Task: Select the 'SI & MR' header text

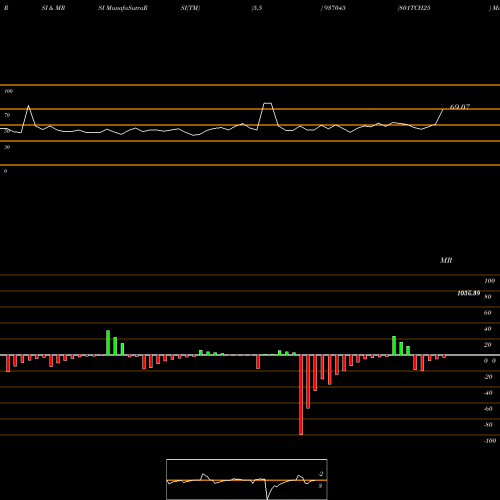Action: click(53, 8)
